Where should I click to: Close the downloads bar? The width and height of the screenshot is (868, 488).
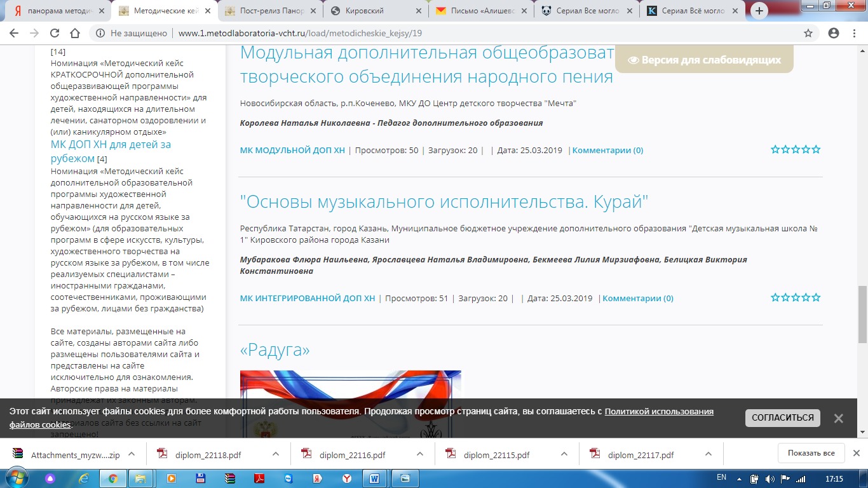click(856, 453)
